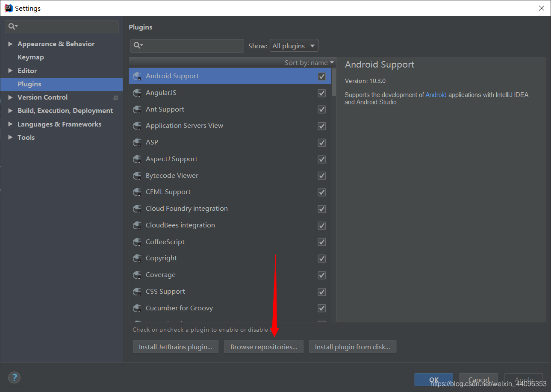Click the CoffeeScript plugin icon
Viewport: 551px width, 392px height.
pos(137,242)
